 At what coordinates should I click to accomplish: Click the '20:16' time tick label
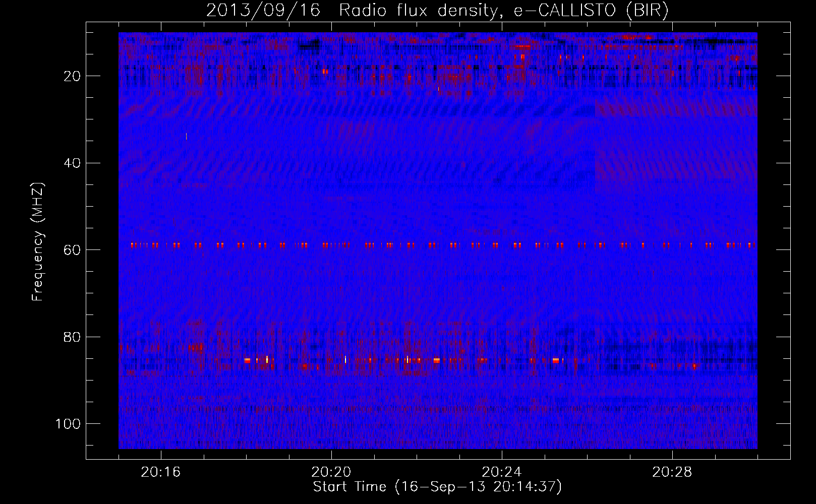tap(161, 472)
